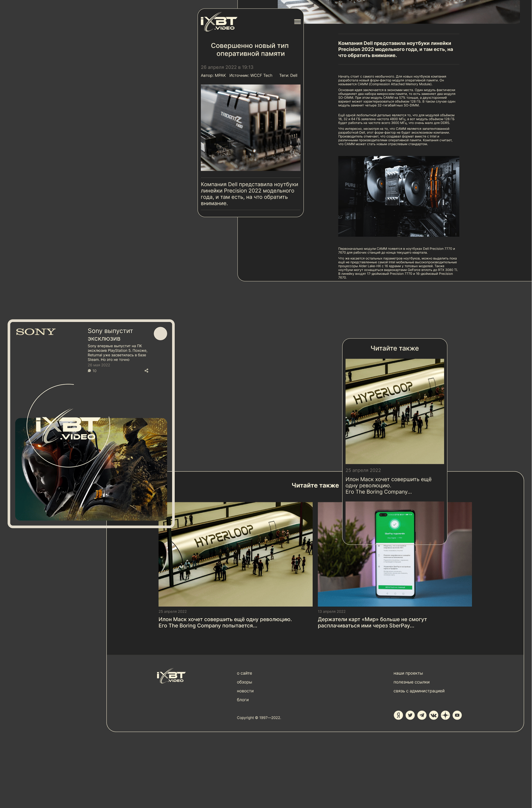The width and height of the screenshot is (532, 808).
Task: Open the Telegram channel icon
Action: (422, 715)
